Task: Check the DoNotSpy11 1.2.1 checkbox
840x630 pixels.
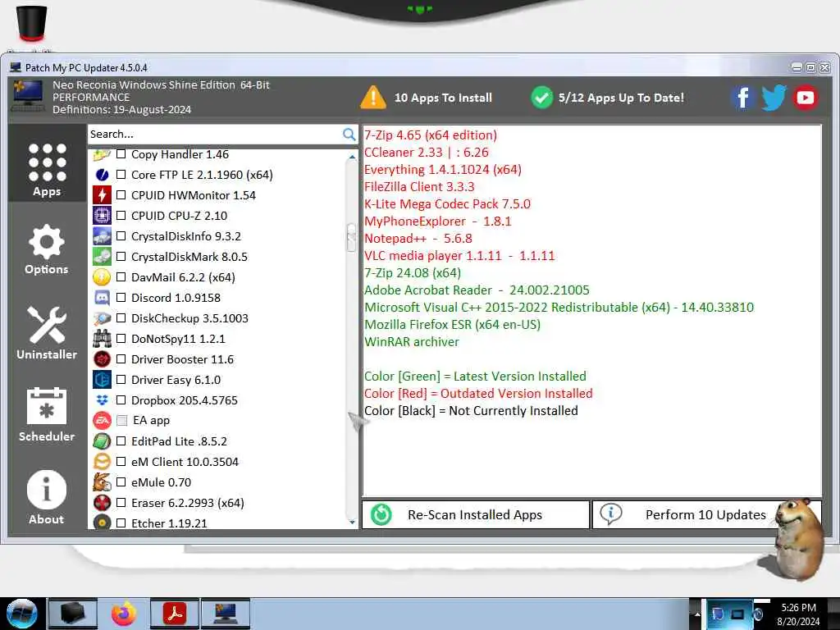Action: (x=121, y=339)
